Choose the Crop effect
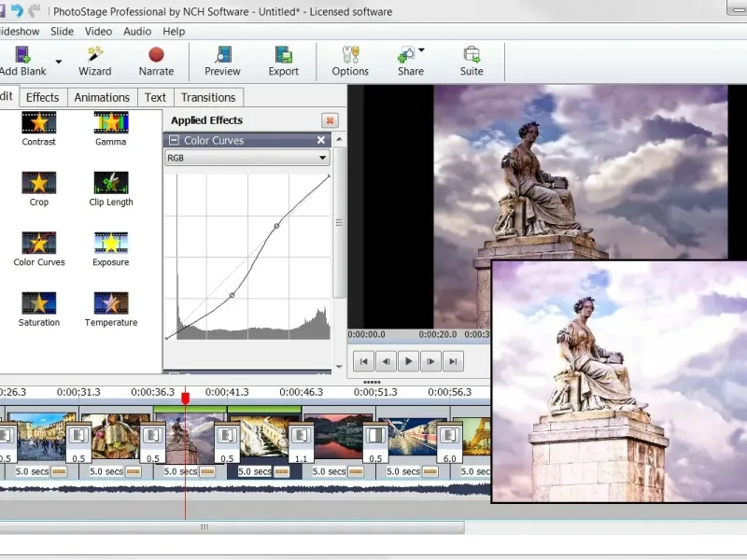The height and width of the screenshot is (560, 747). coord(38,184)
